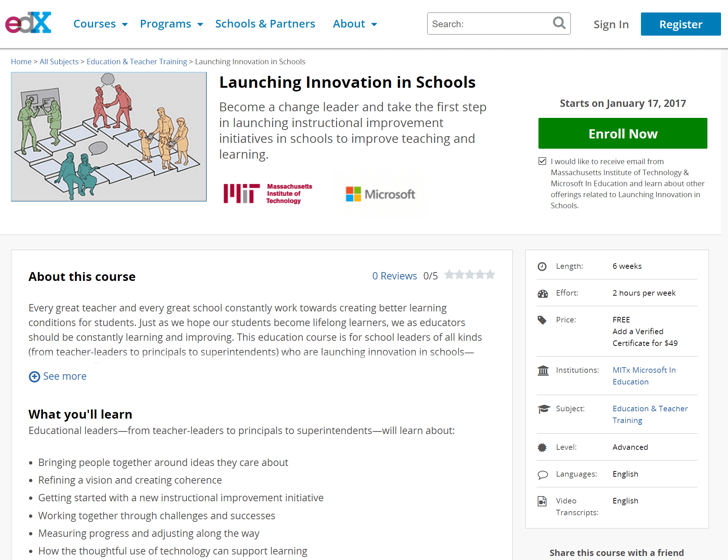Click the 'About this course' heading
728x560 pixels.
(82, 277)
